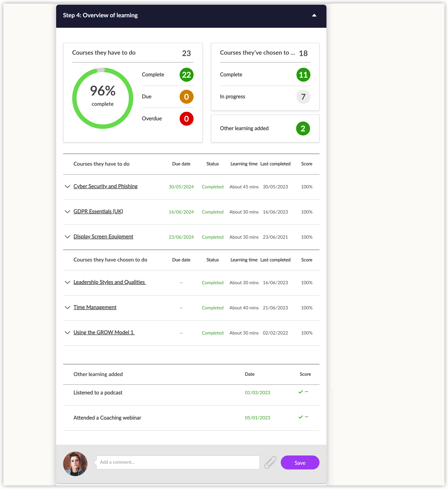Click the In progress badge showing 7
The image size is (448, 489).
point(303,97)
